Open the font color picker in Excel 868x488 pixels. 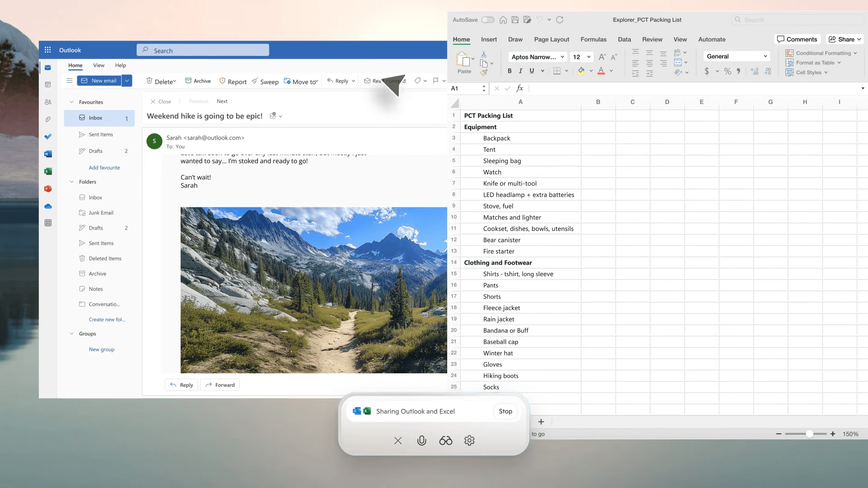click(x=611, y=71)
